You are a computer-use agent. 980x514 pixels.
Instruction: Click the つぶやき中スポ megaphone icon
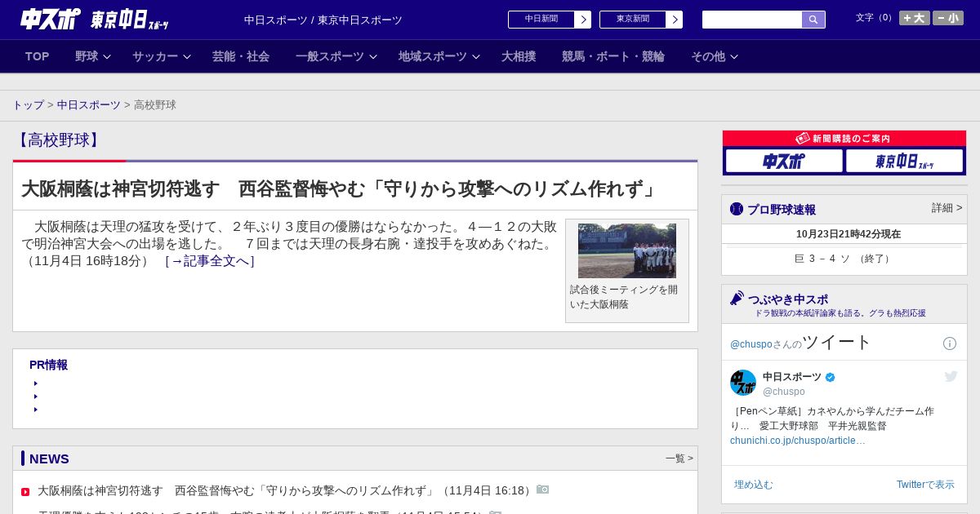pyautogui.click(x=737, y=298)
